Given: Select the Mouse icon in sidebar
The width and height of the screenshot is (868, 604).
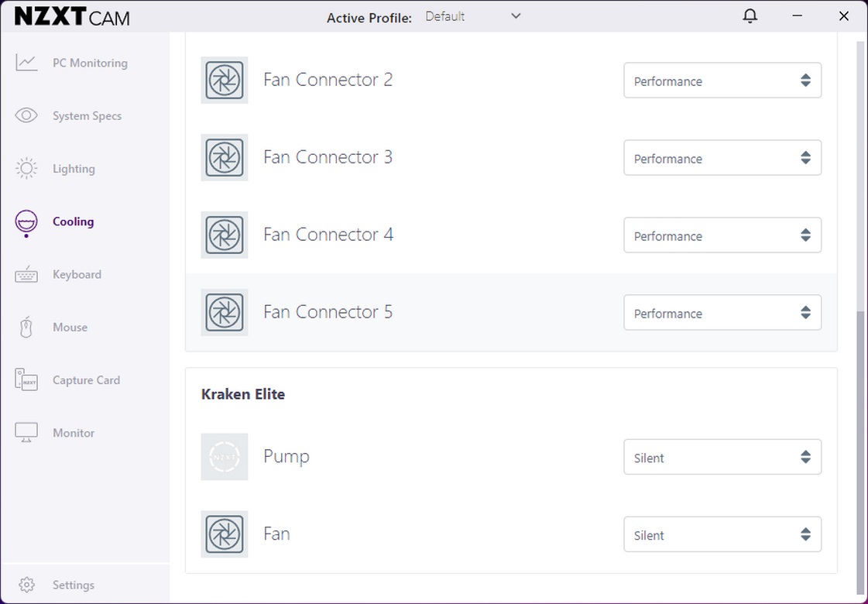Looking at the screenshot, I should click(26, 328).
